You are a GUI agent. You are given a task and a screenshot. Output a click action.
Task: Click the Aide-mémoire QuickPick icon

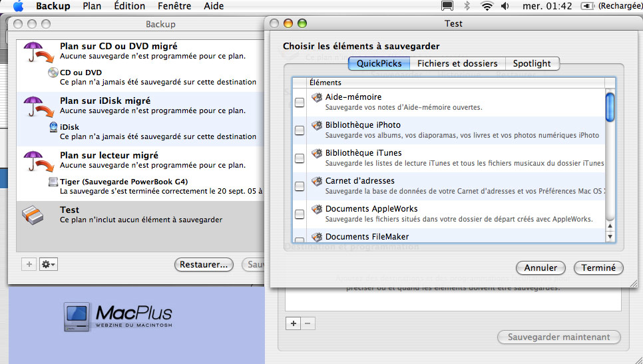(x=317, y=97)
